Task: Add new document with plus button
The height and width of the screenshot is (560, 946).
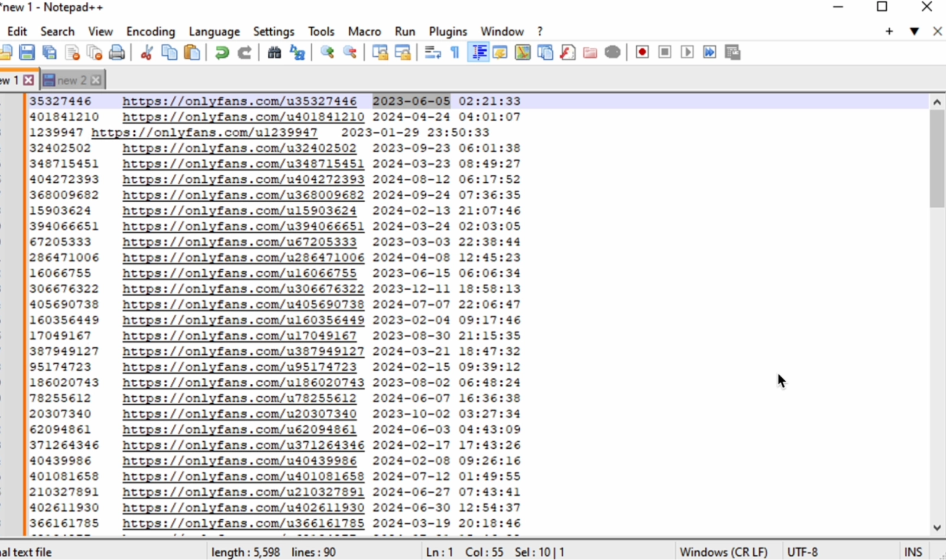Action: (x=889, y=31)
